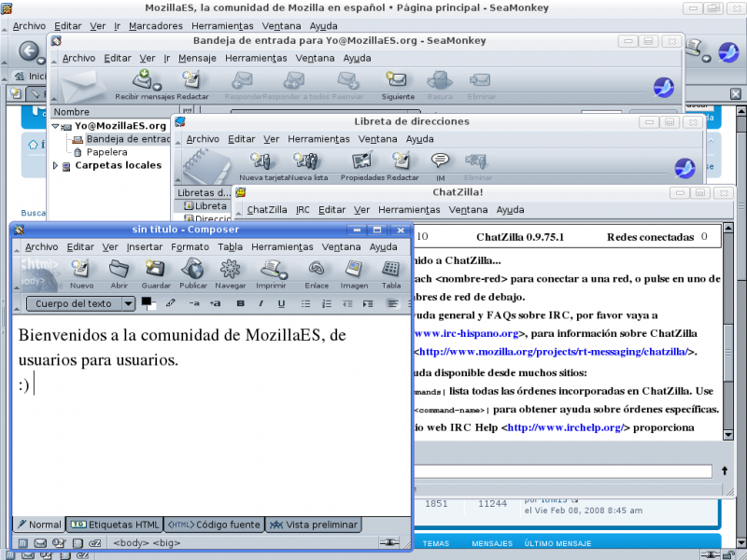The height and width of the screenshot is (560, 747).
Task: Click Siguiente in mail toolbar
Action: coord(398,85)
